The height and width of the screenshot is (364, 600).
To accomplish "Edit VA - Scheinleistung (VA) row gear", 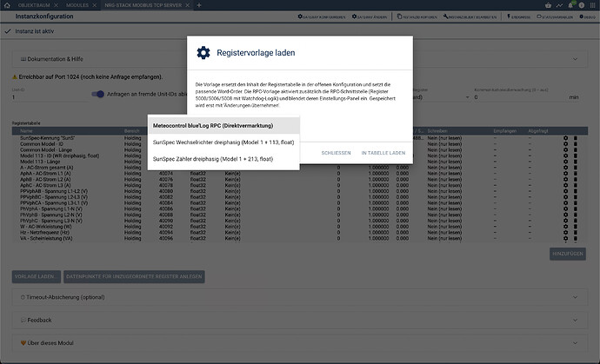I will [x=565, y=238].
